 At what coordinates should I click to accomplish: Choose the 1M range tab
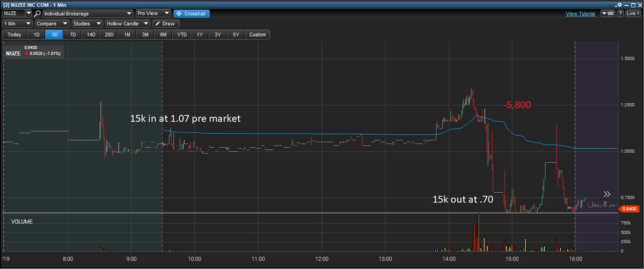(127, 34)
